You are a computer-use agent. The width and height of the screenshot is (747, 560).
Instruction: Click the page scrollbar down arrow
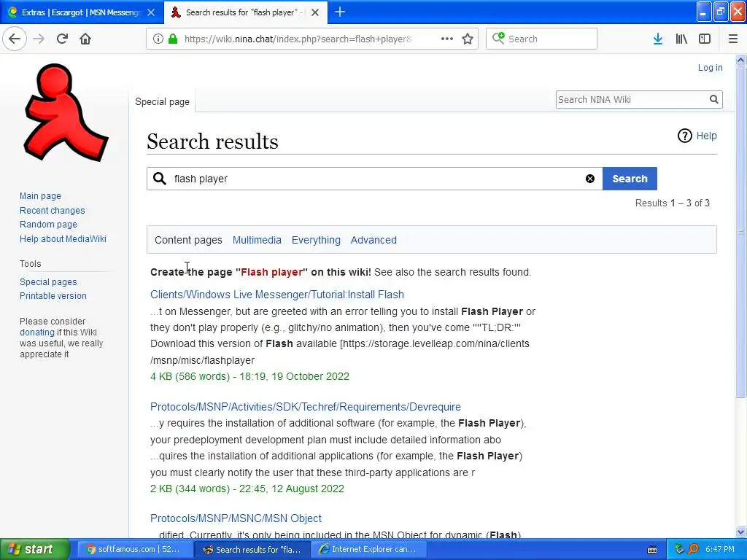(x=740, y=532)
